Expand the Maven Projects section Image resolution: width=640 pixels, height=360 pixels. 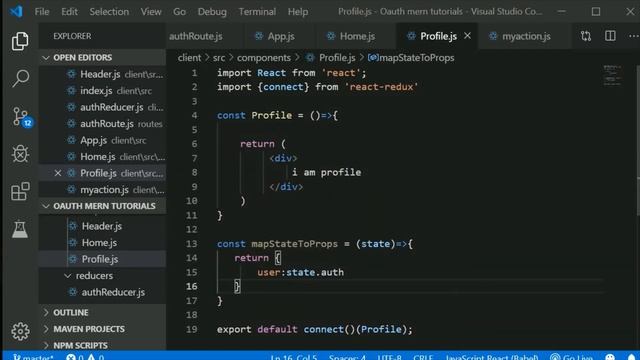tap(102, 329)
